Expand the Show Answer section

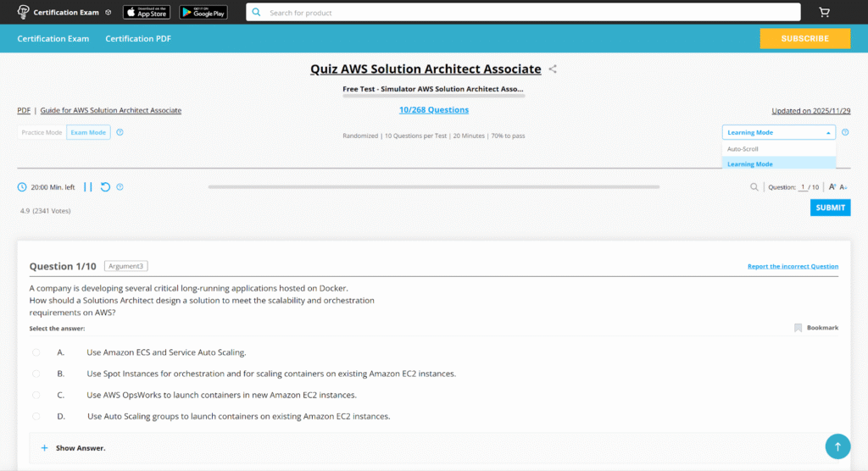pos(74,448)
